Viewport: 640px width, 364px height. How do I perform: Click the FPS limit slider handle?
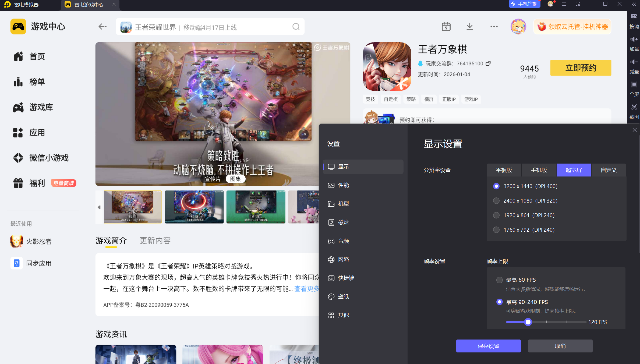pyautogui.click(x=528, y=322)
